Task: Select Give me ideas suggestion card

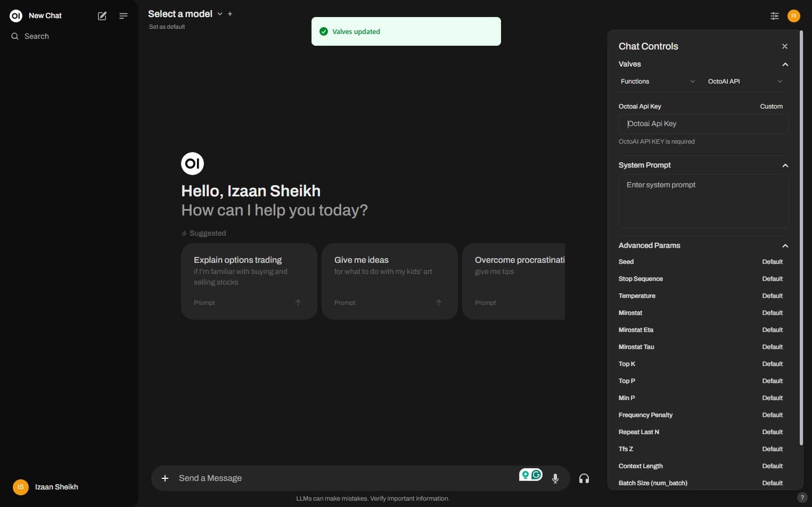Action: [390, 281]
